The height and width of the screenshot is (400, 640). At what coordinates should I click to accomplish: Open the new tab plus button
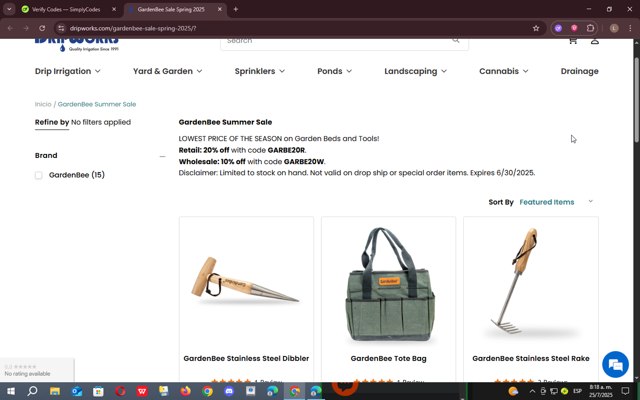click(x=236, y=9)
